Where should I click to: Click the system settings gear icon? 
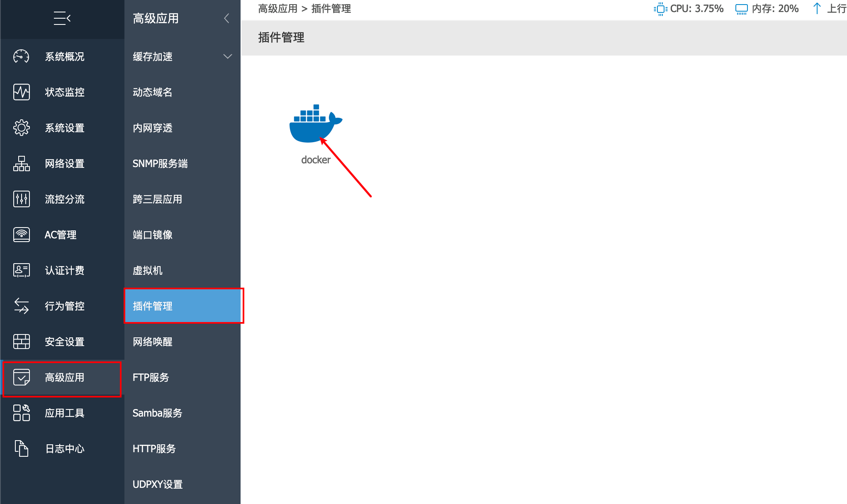pyautogui.click(x=21, y=128)
